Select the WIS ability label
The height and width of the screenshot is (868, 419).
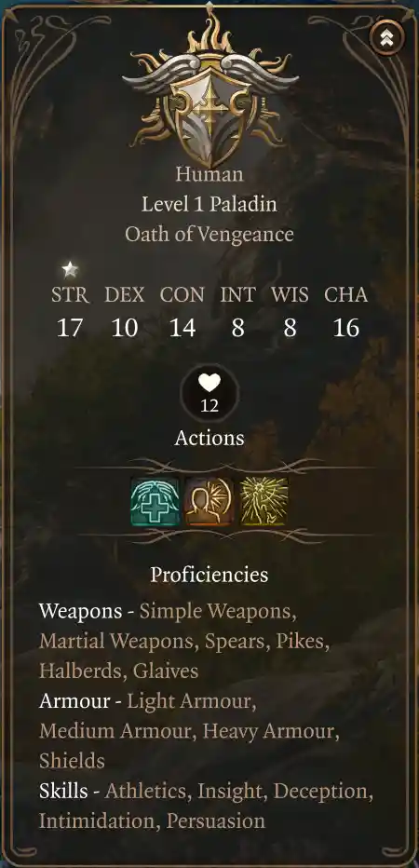click(290, 294)
